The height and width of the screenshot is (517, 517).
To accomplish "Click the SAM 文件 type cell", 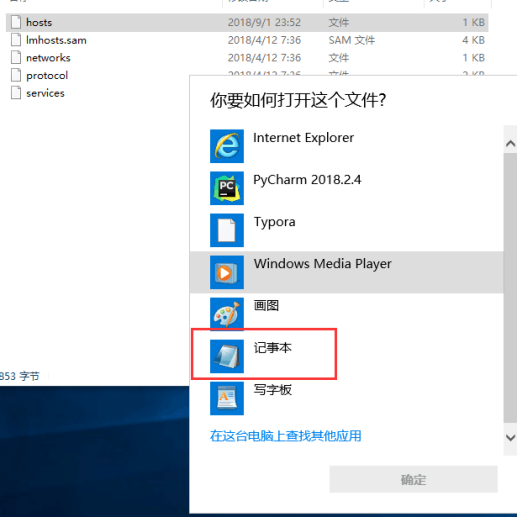I will (352, 40).
